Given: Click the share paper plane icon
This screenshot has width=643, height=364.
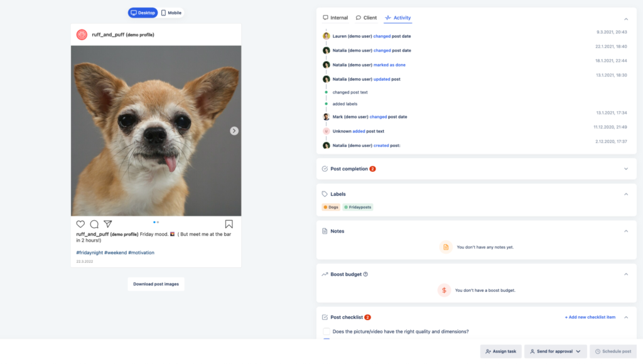Looking at the screenshot, I should (108, 224).
